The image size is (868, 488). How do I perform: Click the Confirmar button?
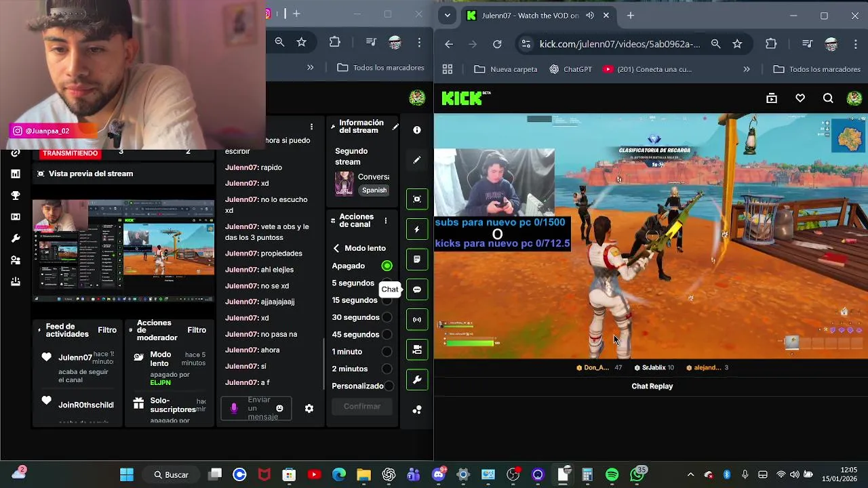(x=362, y=407)
